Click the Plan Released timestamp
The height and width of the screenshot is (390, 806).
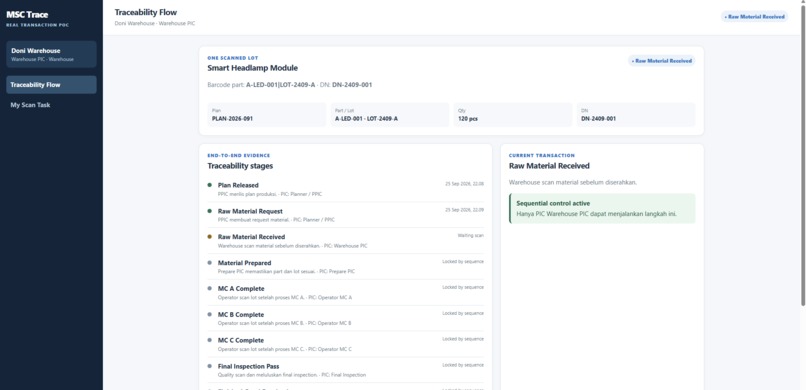point(464,183)
